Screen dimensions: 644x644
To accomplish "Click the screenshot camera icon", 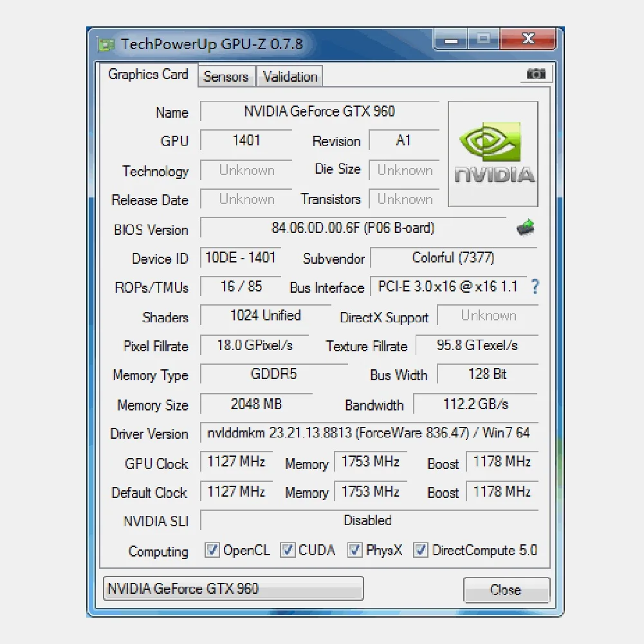I will point(536,74).
